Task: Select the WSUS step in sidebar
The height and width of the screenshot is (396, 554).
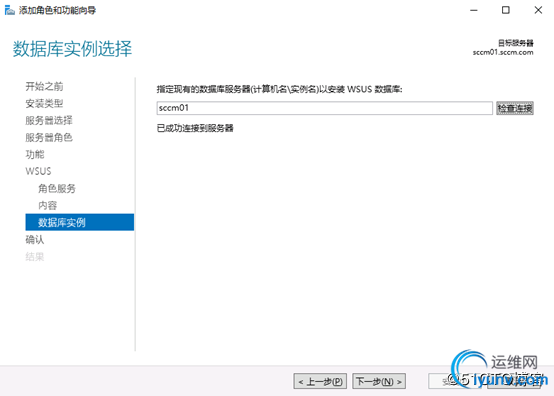Action: click(x=38, y=171)
